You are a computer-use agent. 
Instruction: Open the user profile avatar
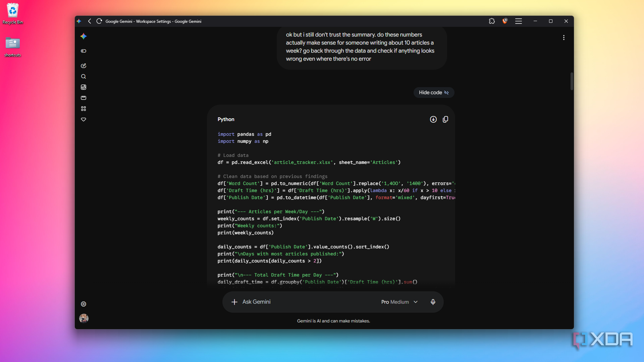[84, 318]
